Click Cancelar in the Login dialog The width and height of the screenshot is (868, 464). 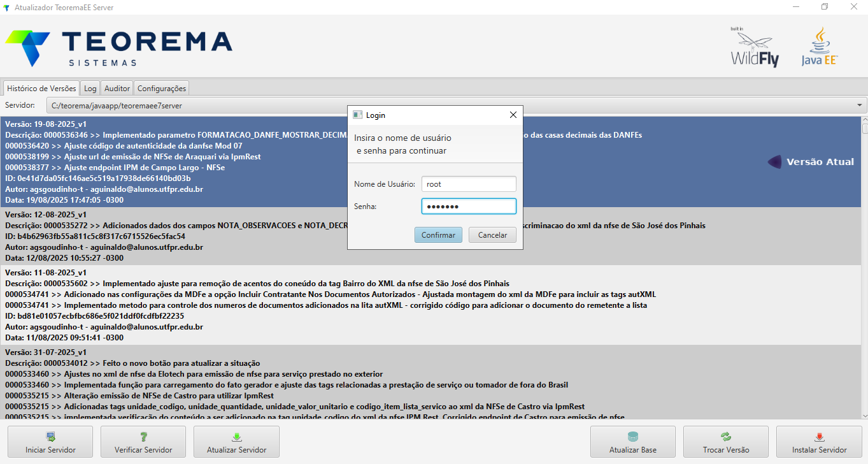pos(492,235)
